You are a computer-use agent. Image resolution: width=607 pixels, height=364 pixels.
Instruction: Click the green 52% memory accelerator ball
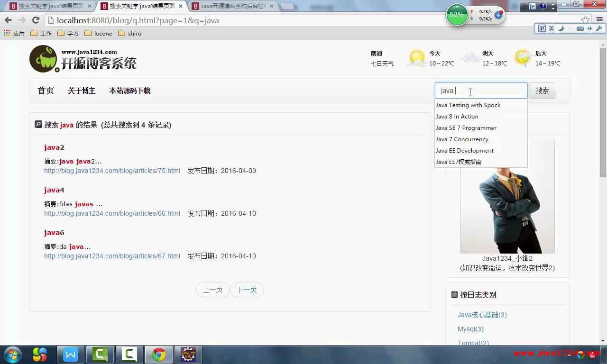pyautogui.click(x=457, y=15)
